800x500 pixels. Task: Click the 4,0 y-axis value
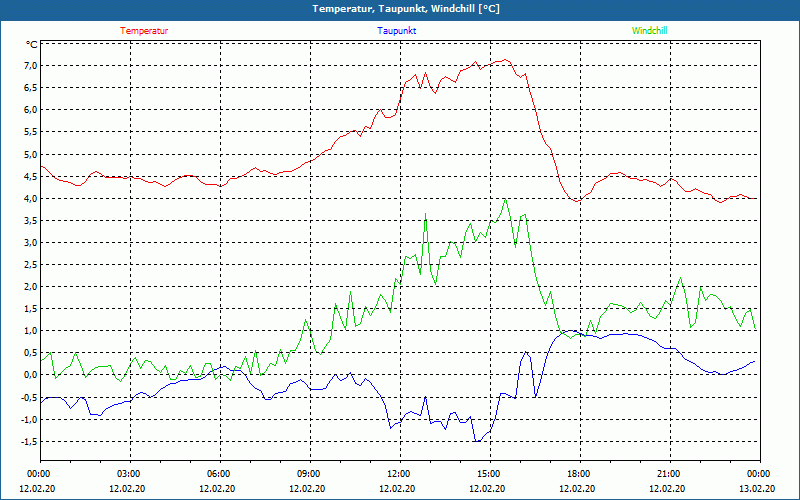click(31, 198)
